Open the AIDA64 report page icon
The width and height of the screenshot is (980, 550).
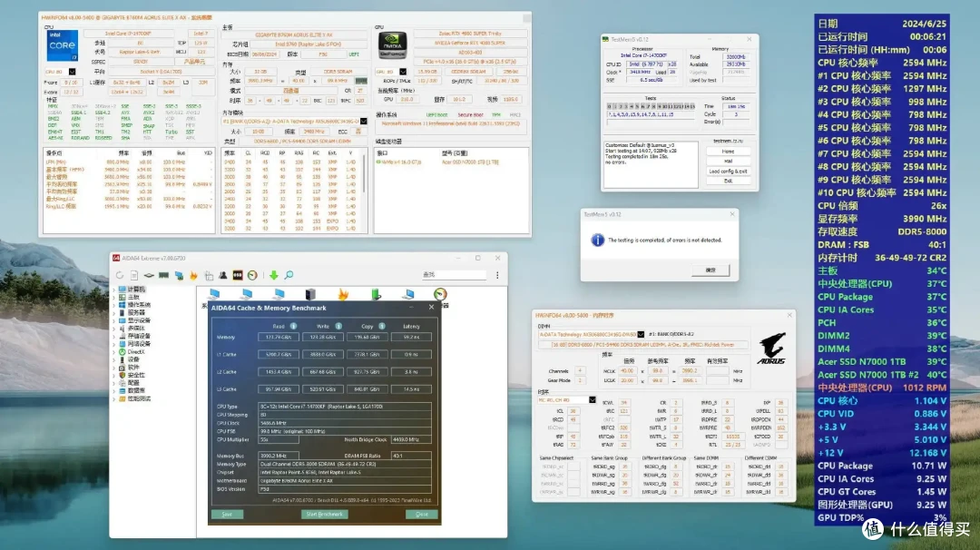coord(133,275)
